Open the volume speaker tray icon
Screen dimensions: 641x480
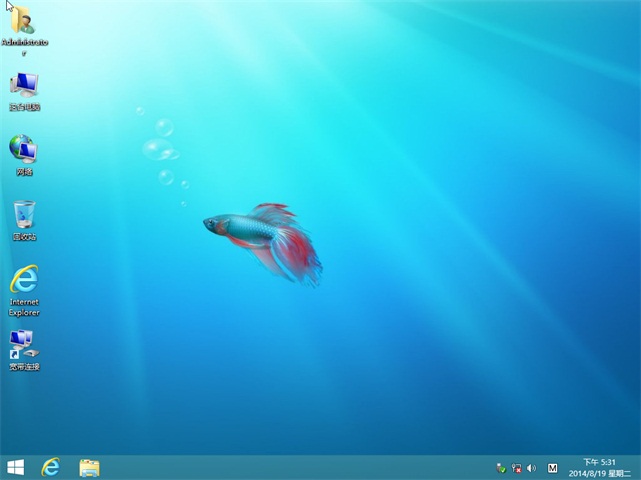(x=531, y=468)
